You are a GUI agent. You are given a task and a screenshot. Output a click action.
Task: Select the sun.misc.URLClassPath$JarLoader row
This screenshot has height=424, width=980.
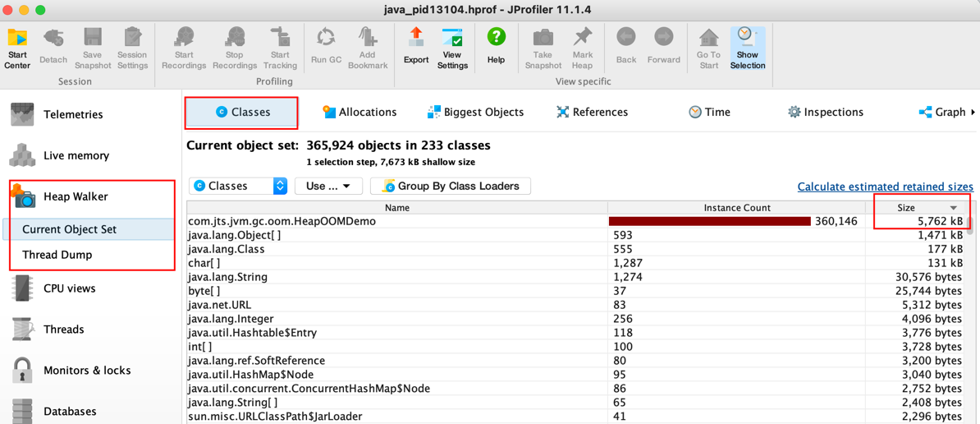pos(576,416)
